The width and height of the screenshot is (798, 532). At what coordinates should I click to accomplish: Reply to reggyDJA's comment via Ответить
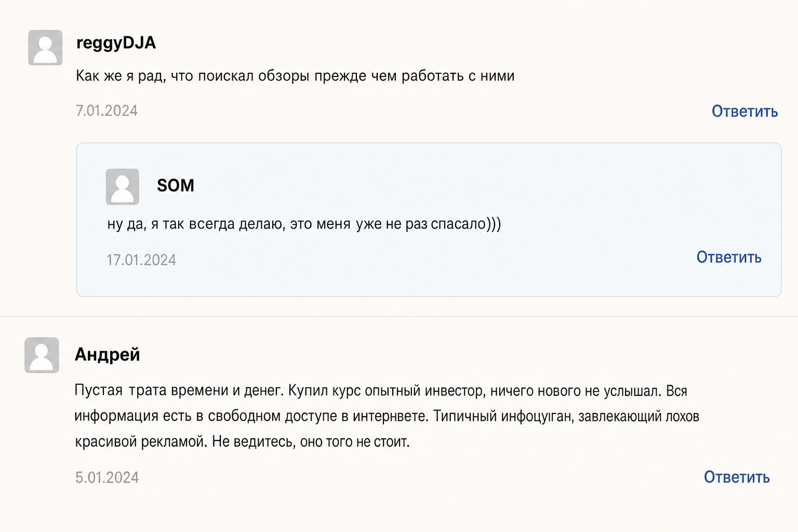point(744,111)
